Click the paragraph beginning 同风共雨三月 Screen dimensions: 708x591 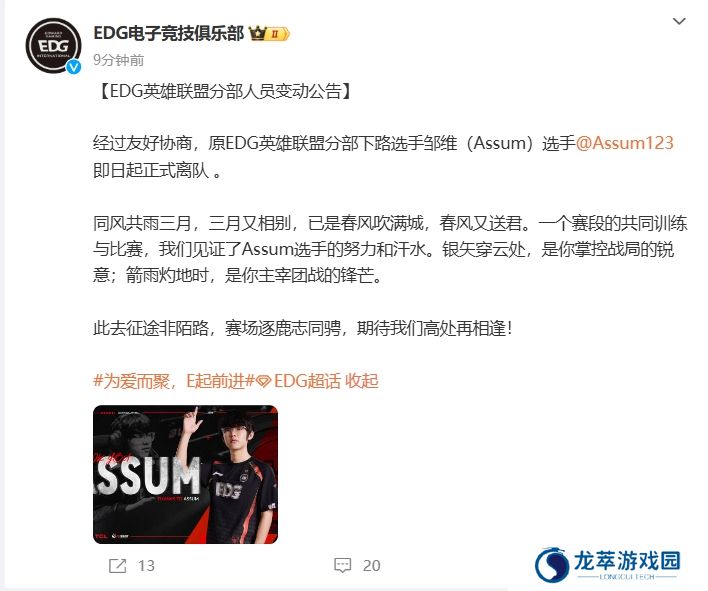coord(390,249)
